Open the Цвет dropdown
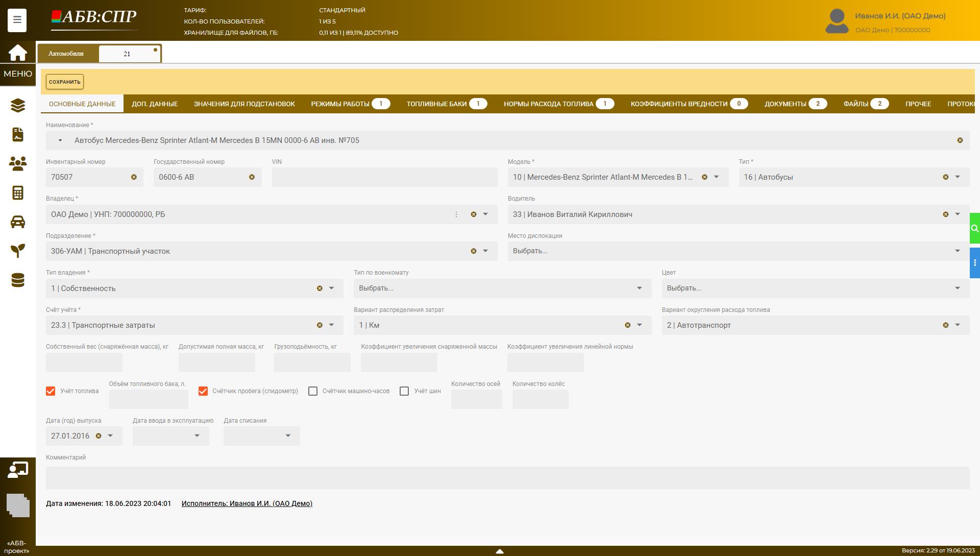The image size is (980, 556). 957,288
